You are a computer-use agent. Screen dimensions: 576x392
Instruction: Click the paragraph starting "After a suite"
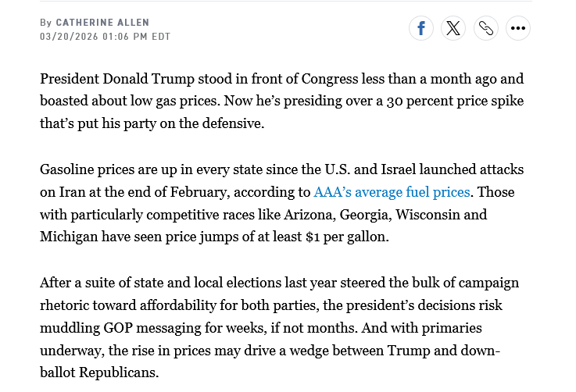281,327
